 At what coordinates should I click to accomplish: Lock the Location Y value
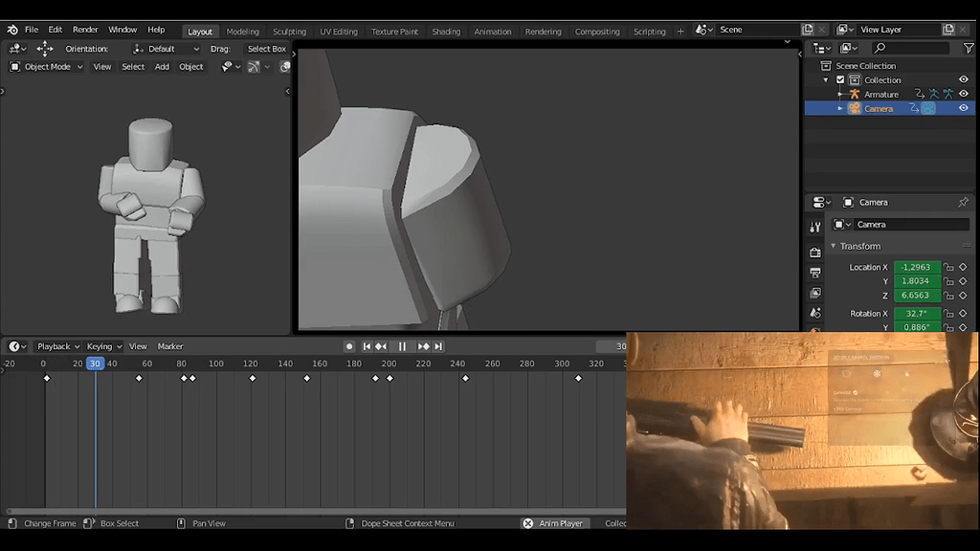pos(948,281)
